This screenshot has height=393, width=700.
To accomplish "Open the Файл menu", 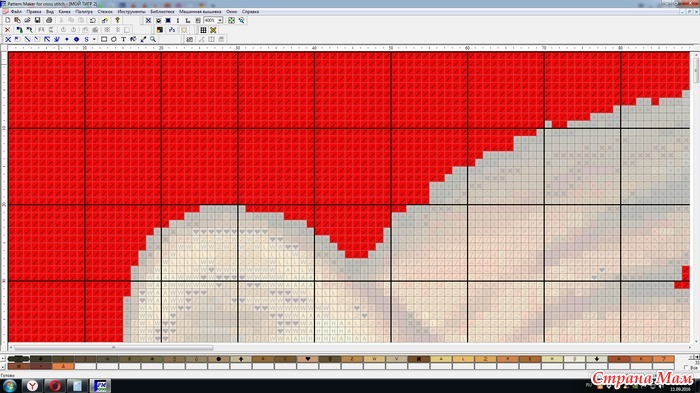I will 16,12.
